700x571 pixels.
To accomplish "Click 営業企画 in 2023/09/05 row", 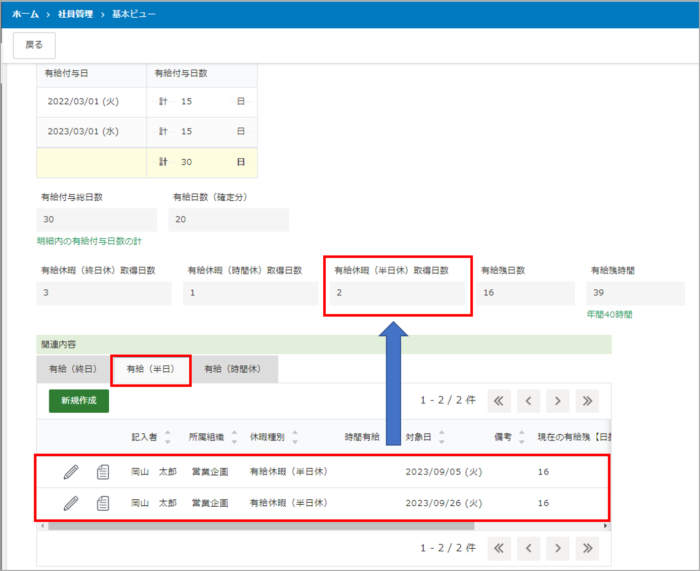I will [x=210, y=472].
